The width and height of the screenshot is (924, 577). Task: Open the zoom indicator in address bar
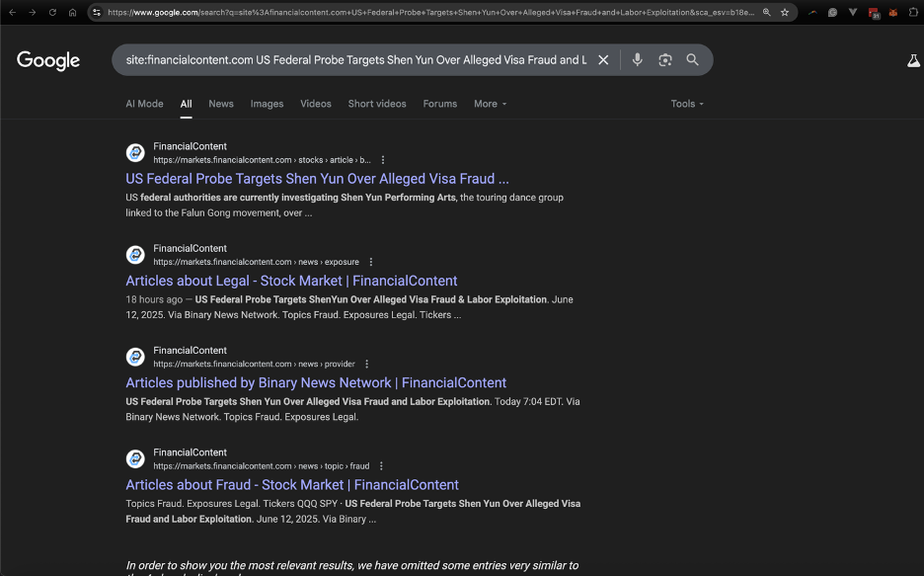pos(767,12)
